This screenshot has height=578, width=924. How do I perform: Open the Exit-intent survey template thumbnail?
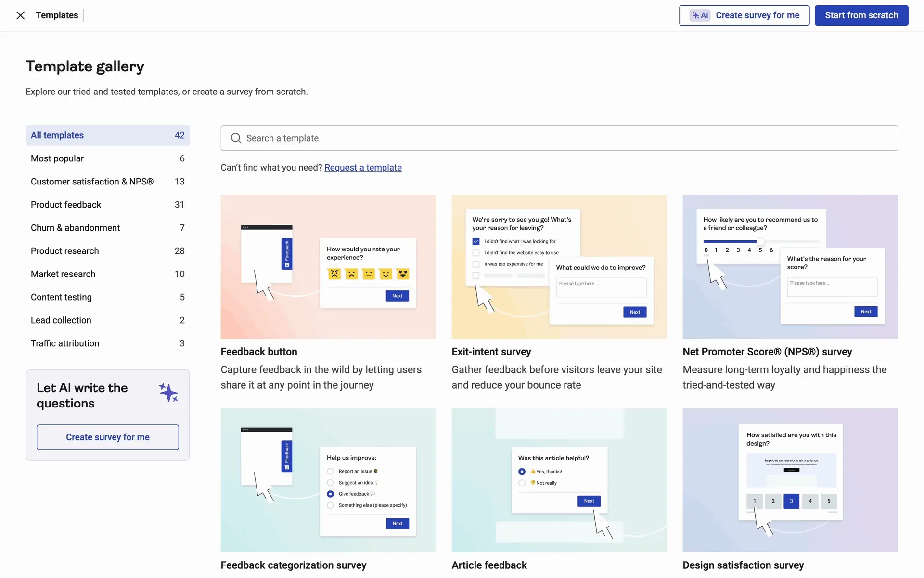(559, 266)
